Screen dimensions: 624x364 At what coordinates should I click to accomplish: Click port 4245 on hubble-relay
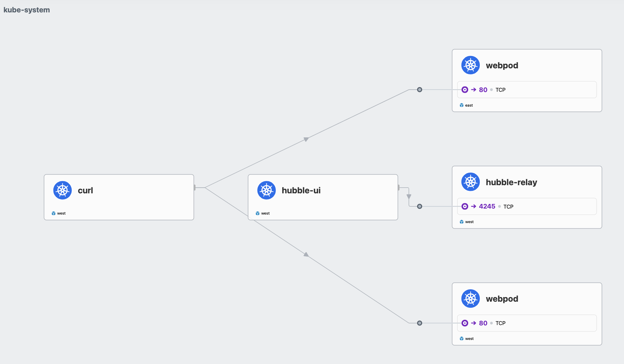[487, 206]
